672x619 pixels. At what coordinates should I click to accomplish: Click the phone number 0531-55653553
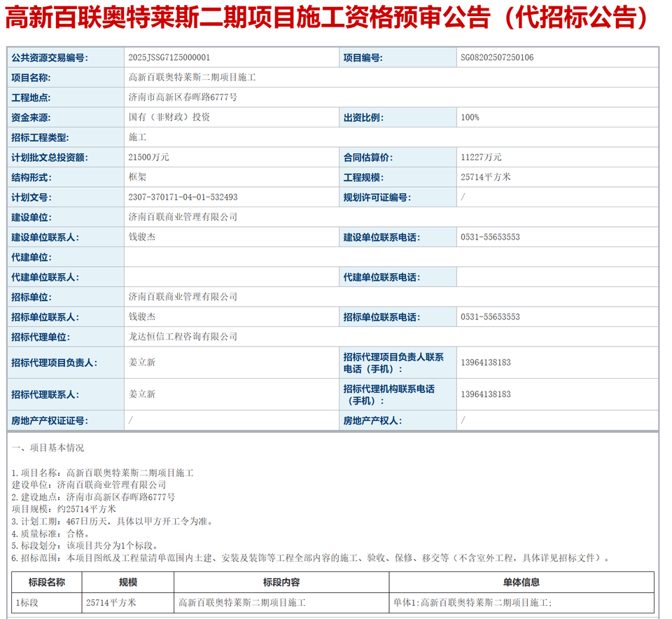pyautogui.click(x=484, y=237)
